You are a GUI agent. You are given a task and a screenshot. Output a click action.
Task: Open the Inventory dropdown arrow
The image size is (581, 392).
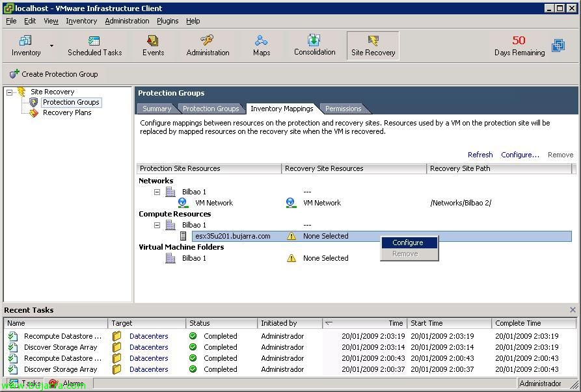tap(51, 46)
